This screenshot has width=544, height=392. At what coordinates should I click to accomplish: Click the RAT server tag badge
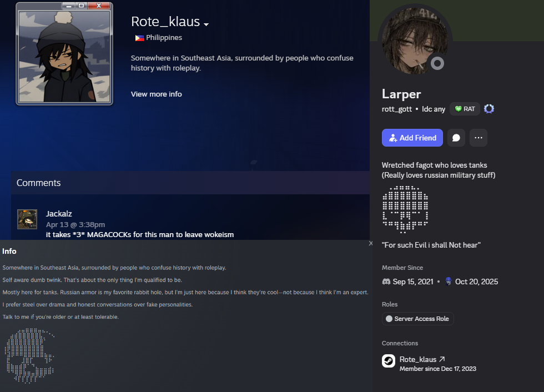pos(465,109)
